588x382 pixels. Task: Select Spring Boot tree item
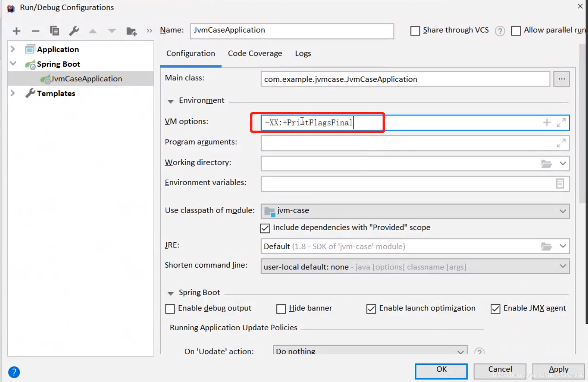click(x=58, y=64)
